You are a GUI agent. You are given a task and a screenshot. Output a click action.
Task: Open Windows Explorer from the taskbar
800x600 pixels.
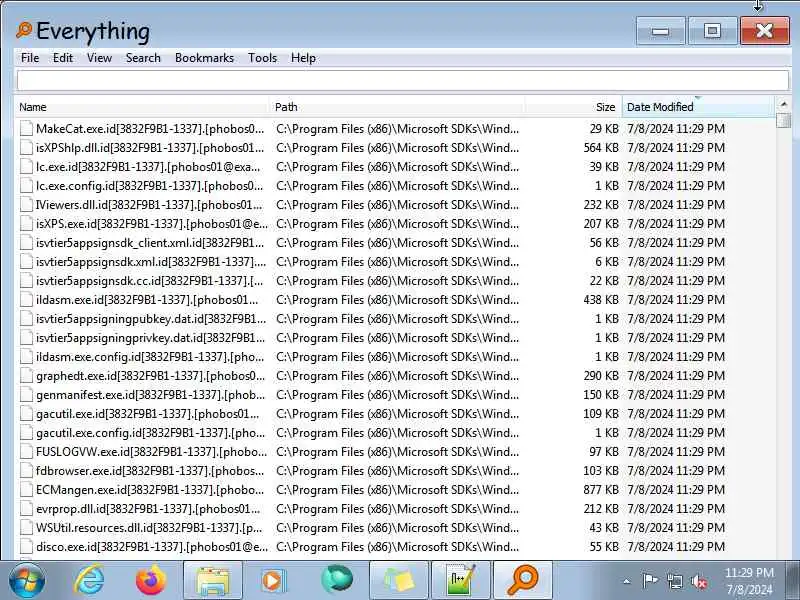click(x=213, y=581)
